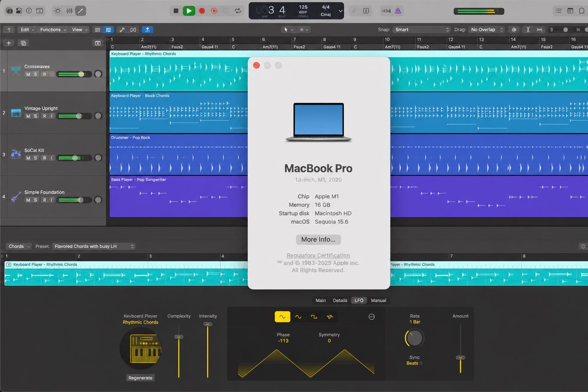The image size is (588, 392).
Task: Expand the LCD display mode chevron
Action: click(x=340, y=11)
